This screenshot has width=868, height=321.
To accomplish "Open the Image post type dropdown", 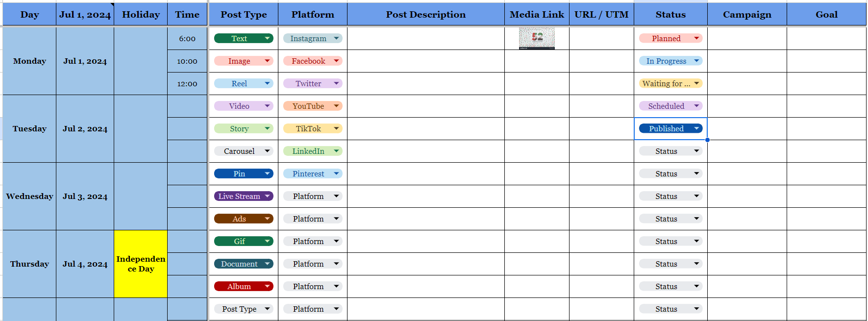I will click(244, 61).
